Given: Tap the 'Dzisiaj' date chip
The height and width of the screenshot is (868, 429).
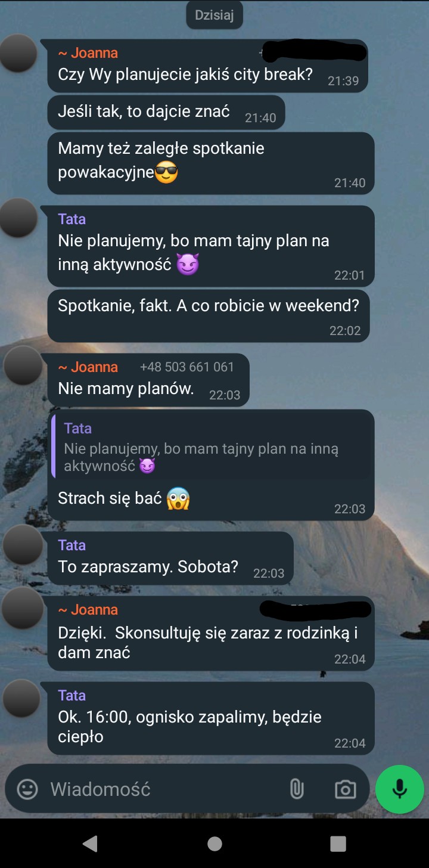Looking at the screenshot, I should (214, 15).
